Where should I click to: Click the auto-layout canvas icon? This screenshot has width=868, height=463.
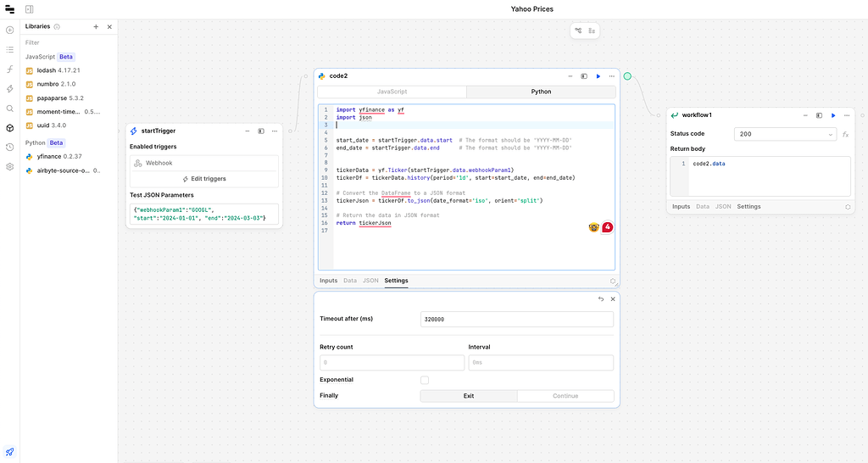point(578,31)
